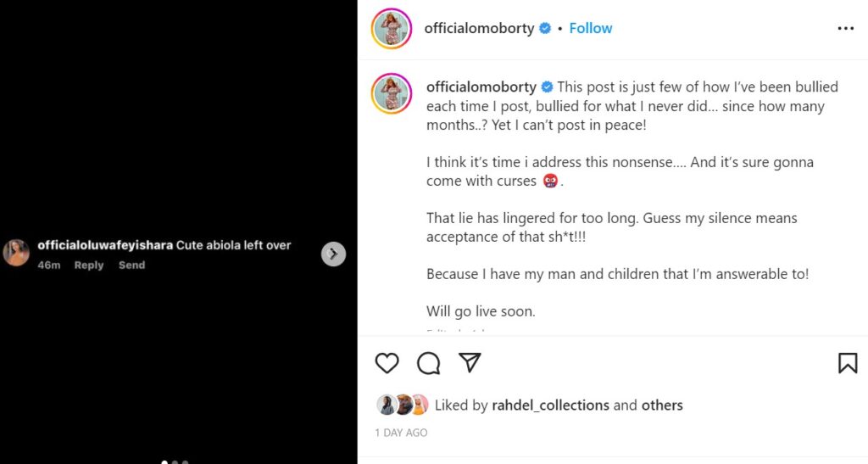Viewport: 868px width, 464px height.
Task: Click the profile avatar in the post header
Action: click(392, 29)
